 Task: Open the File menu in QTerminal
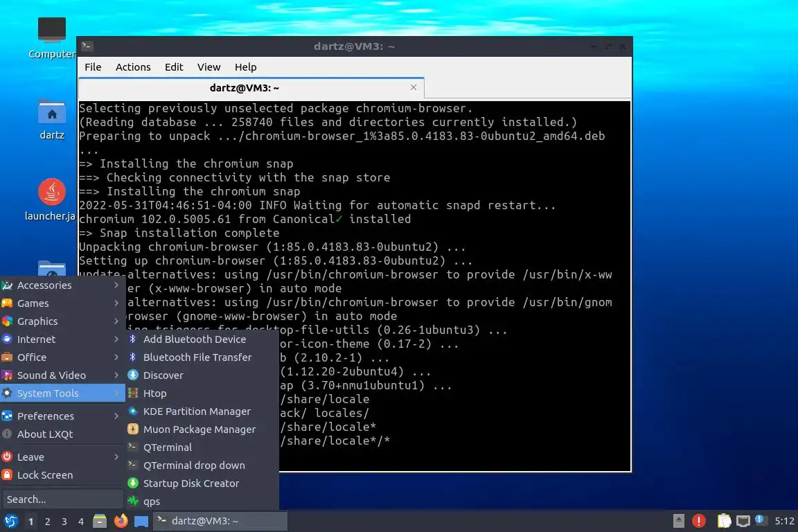click(93, 67)
